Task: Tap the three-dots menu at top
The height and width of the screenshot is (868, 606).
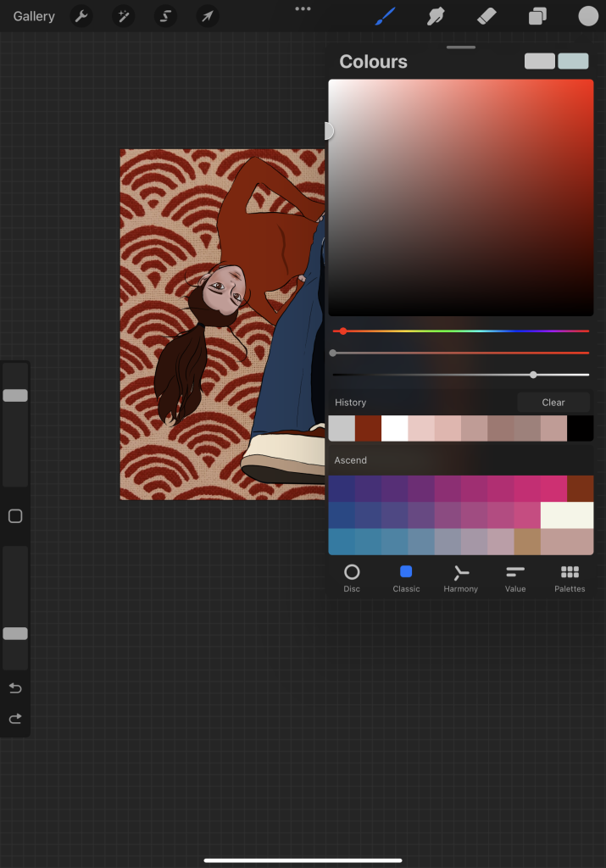Action: pos(303,8)
